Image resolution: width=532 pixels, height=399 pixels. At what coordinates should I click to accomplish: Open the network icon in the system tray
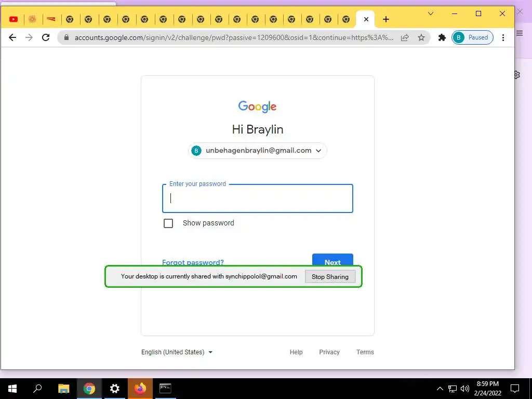click(x=453, y=389)
